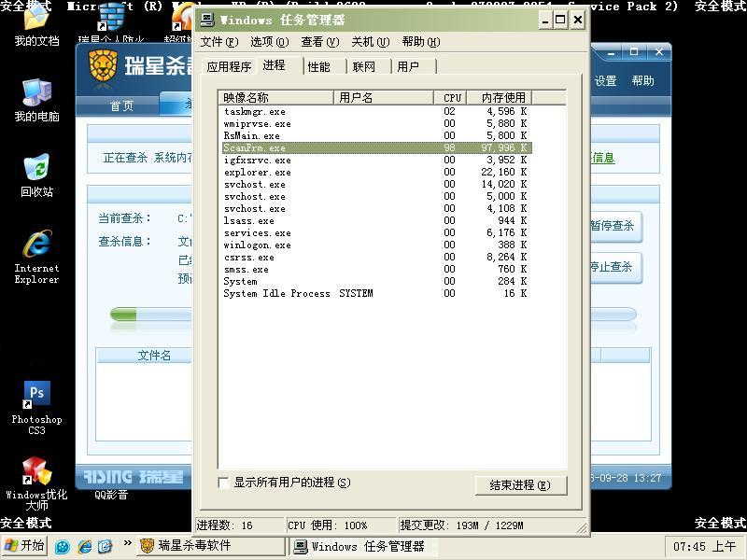
Task: Enable 显示所有用户的进程 checkbox
Action: [x=223, y=483]
